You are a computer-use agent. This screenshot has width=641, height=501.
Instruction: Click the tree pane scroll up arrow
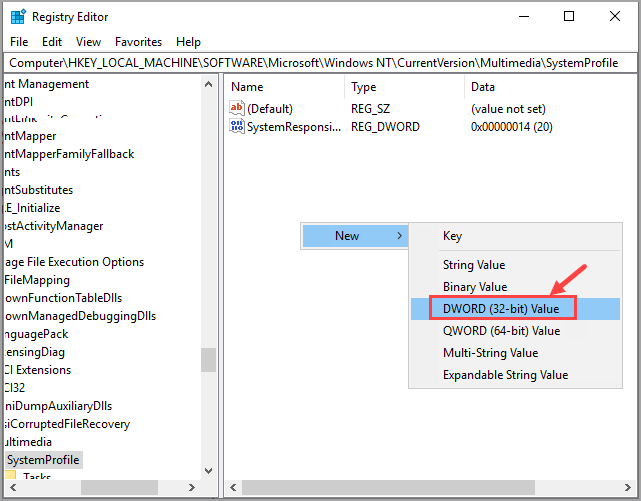[208, 84]
